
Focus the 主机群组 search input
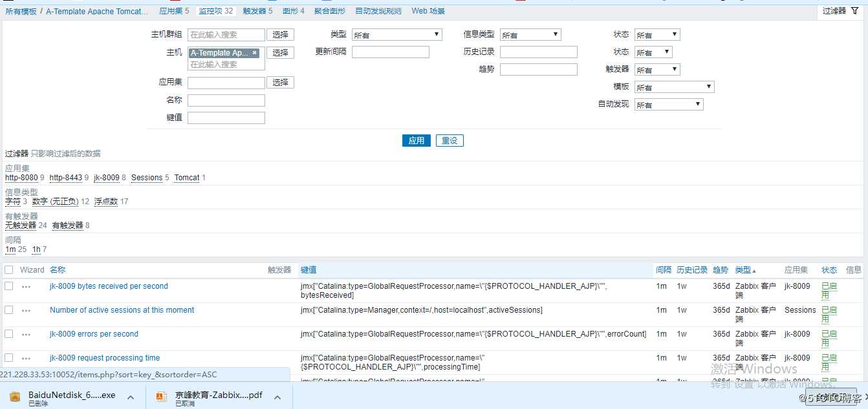point(226,35)
